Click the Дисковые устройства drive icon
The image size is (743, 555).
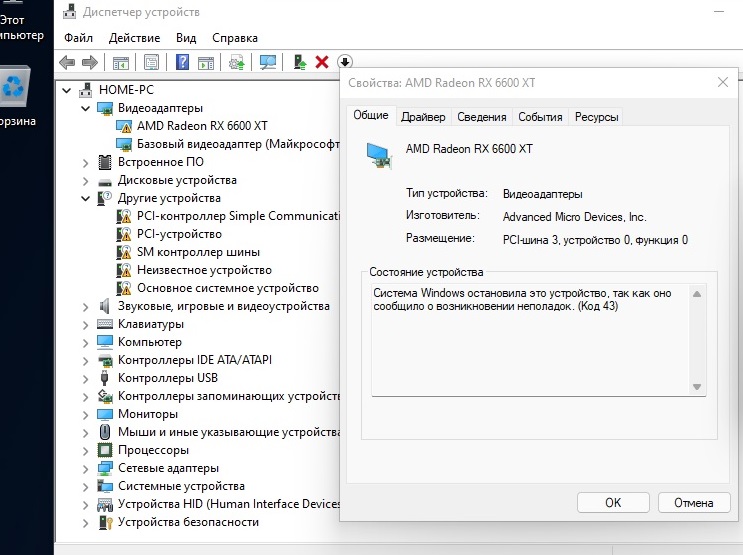pos(105,182)
